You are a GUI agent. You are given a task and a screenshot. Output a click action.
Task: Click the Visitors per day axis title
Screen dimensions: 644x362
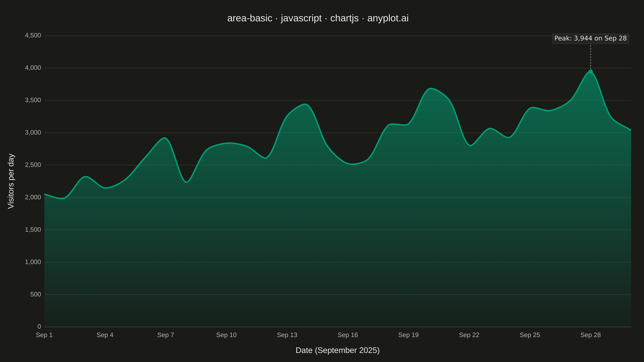click(11, 181)
